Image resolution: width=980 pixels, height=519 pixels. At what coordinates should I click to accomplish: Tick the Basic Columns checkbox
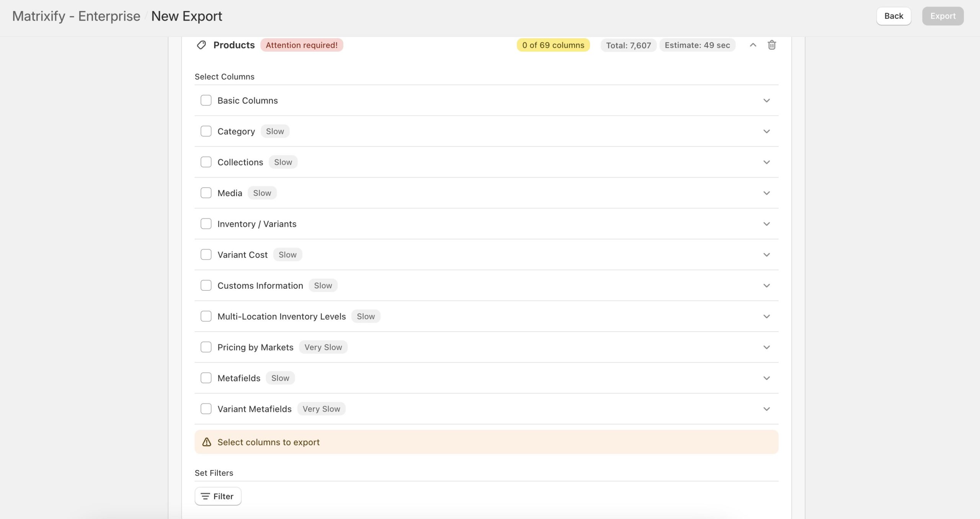[206, 100]
